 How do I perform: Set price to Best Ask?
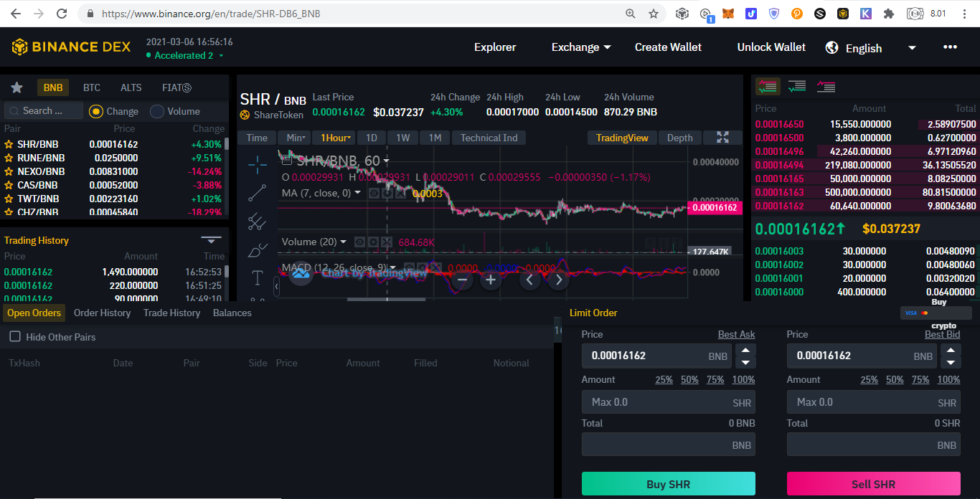coord(737,335)
